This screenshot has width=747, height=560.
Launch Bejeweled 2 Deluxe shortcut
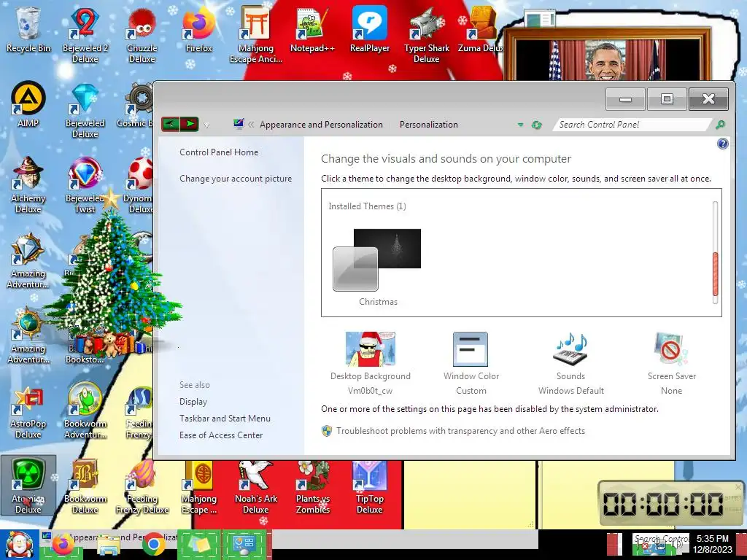tap(85, 34)
